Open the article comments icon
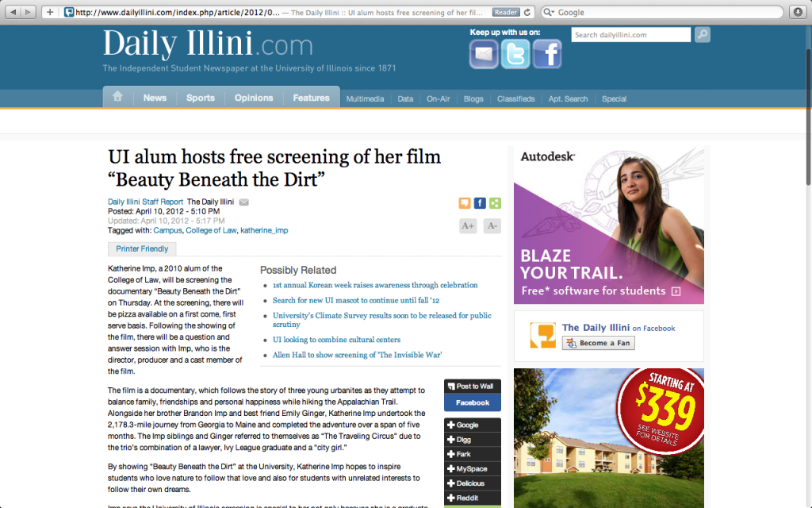 tap(465, 203)
